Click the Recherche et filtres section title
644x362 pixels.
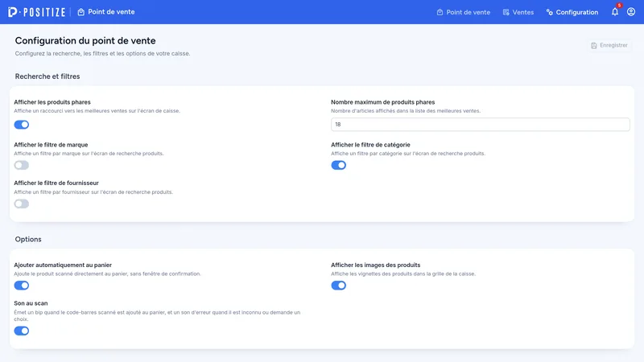pos(47,76)
